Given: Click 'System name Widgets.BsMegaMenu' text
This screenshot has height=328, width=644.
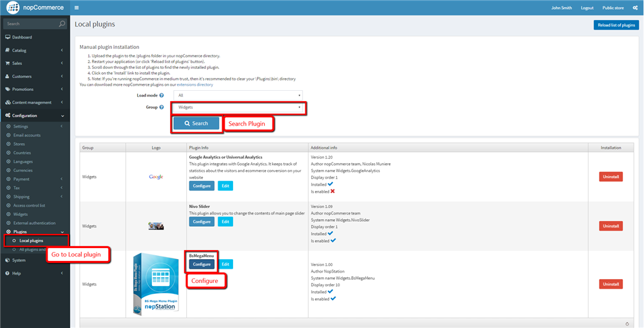Looking at the screenshot, I should click(x=343, y=278).
